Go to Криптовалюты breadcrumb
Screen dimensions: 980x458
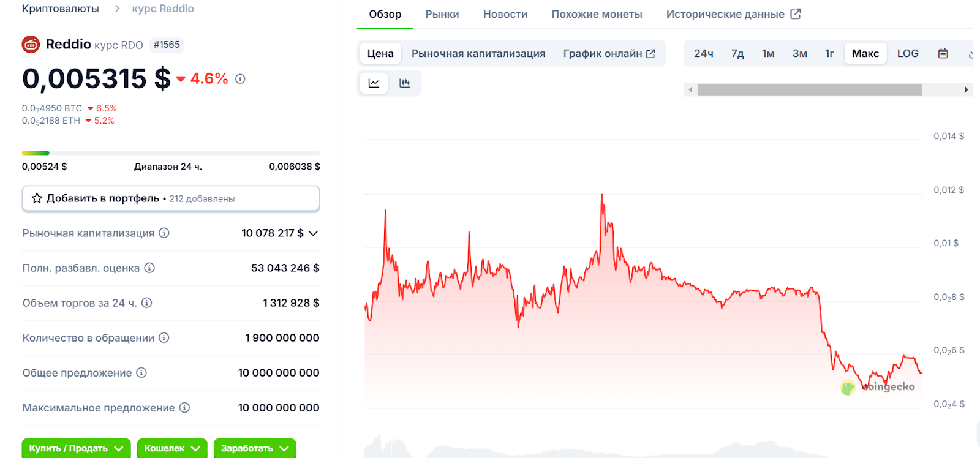pos(61,9)
